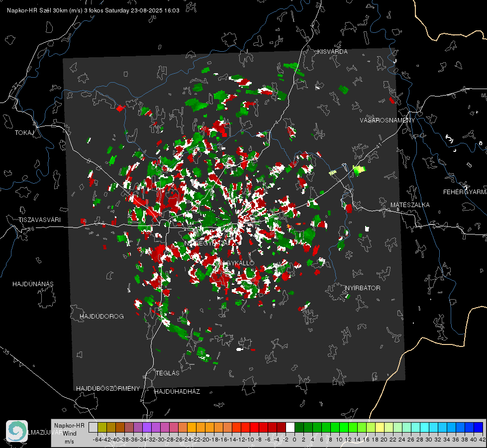
Task: Select the TISZAVASVÁRI city label
Action: [39, 220]
